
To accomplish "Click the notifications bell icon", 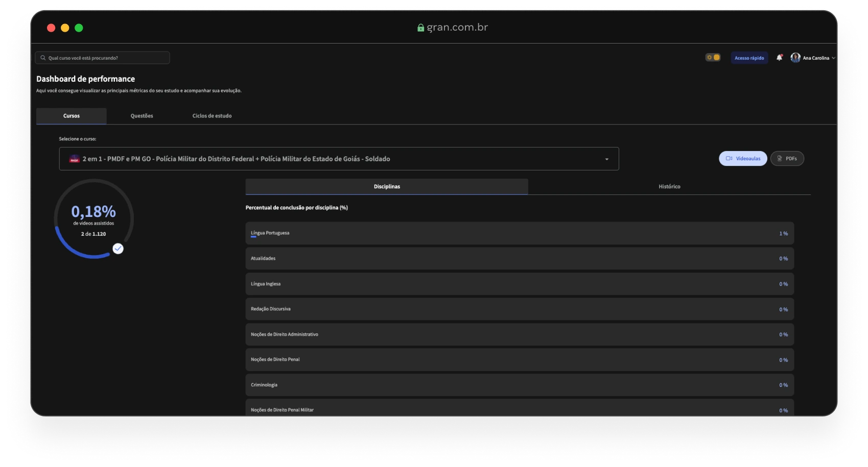I will click(780, 57).
